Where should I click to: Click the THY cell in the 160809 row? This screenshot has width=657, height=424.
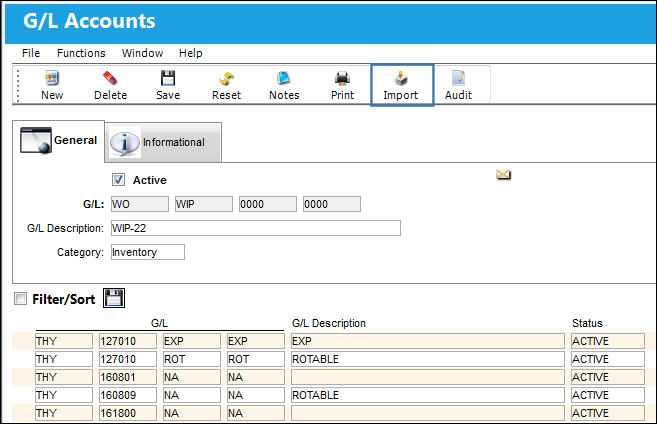point(64,395)
